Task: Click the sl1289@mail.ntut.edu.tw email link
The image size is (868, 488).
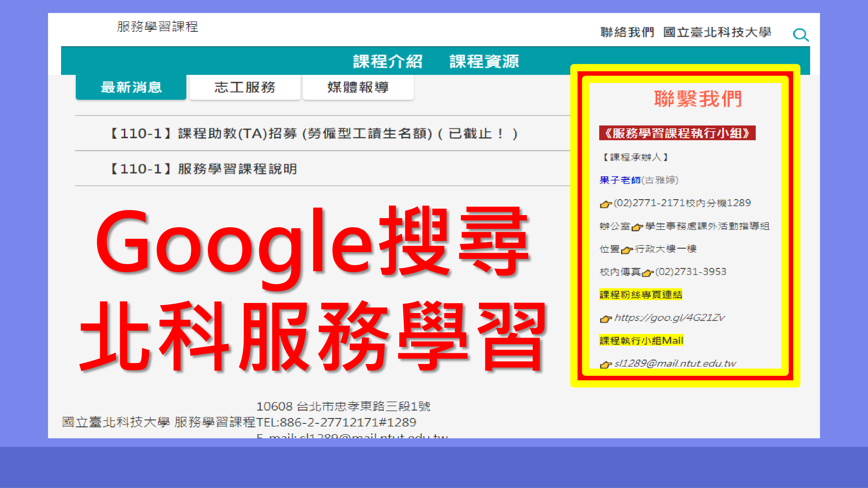Action: (x=675, y=363)
